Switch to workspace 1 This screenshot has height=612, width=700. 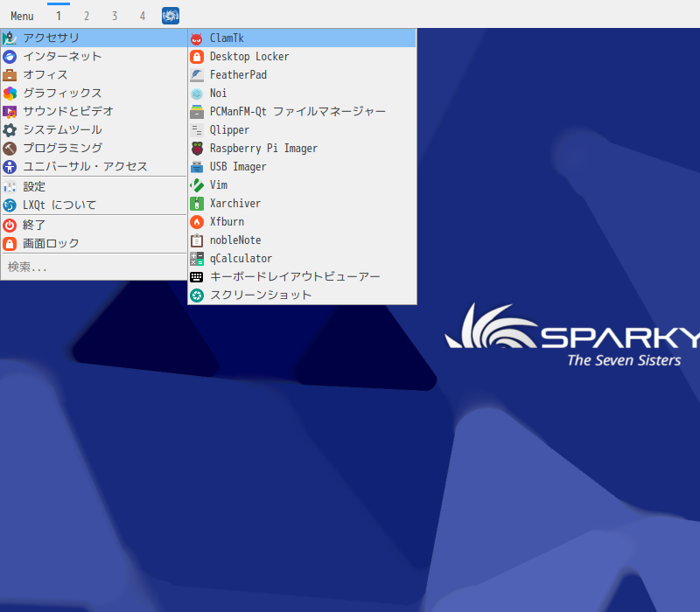click(x=59, y=16)
